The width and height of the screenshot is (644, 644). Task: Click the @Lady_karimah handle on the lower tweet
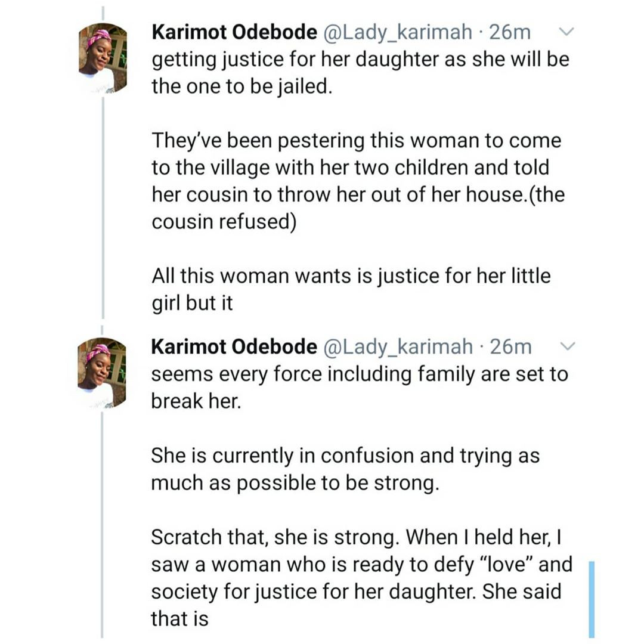coord(398,346)
